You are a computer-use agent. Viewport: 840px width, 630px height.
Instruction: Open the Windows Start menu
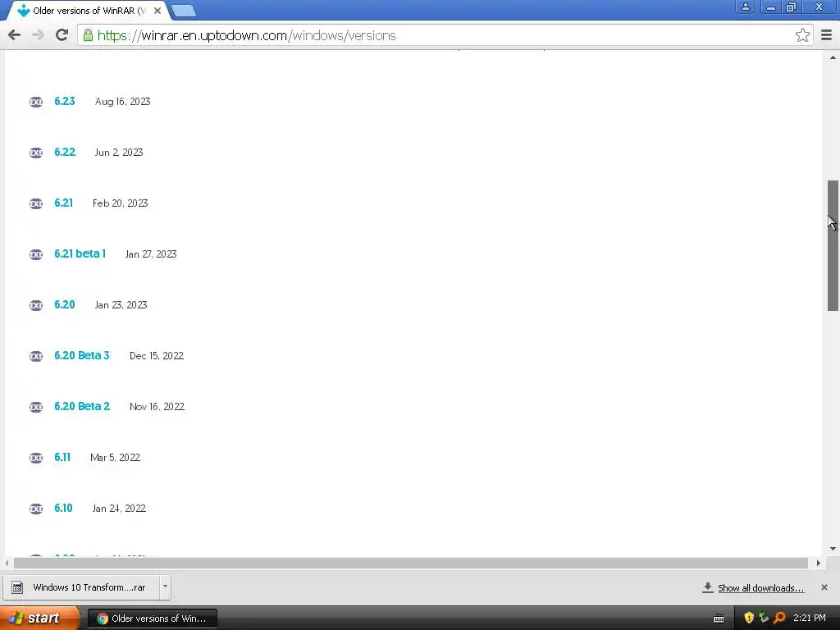(39, 618)
